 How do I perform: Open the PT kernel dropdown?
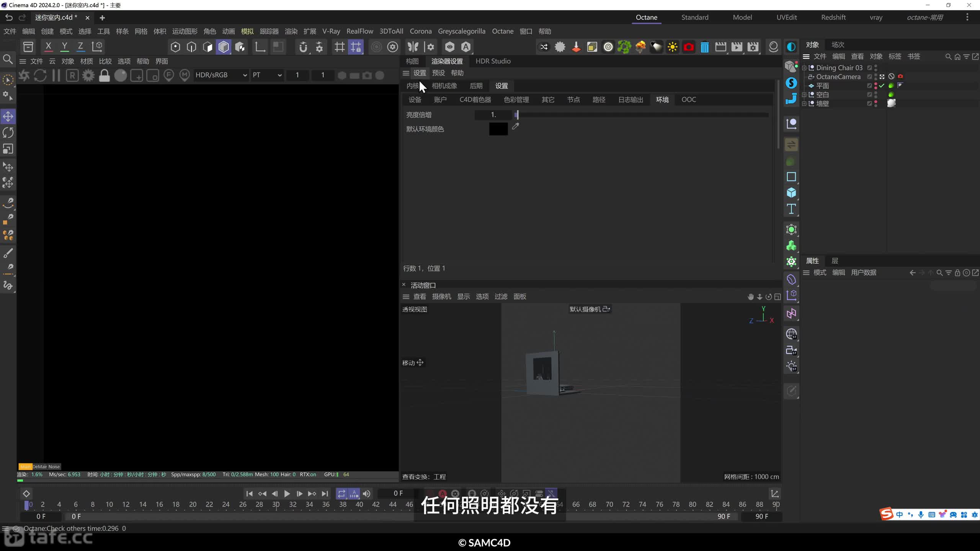pos(267,75)
